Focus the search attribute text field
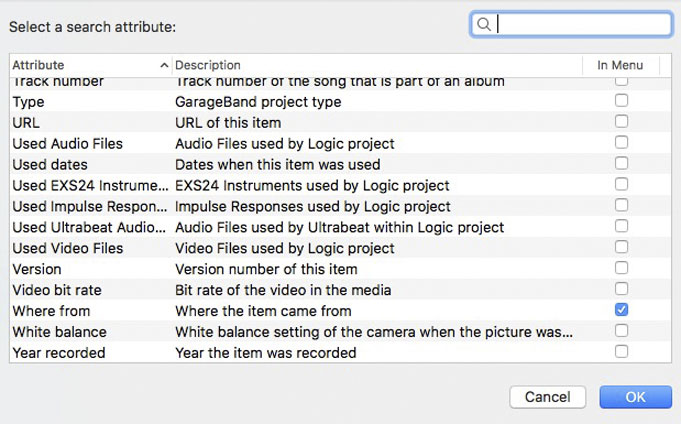 point(571,24)
